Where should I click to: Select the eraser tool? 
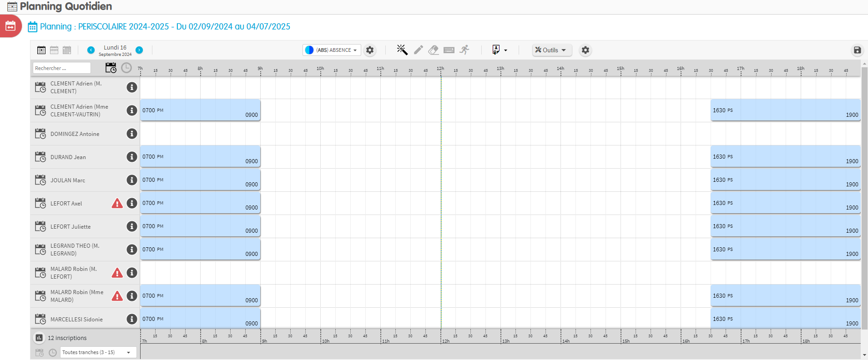[x=434, y=50]
